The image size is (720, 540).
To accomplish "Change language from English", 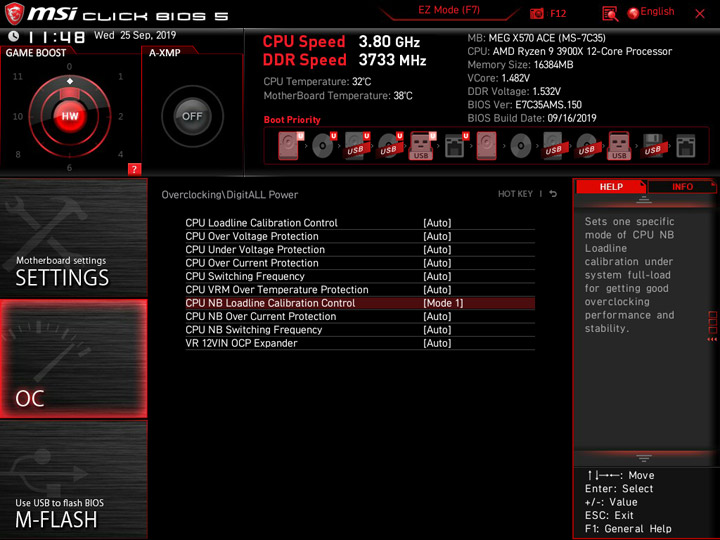I will pos(651,12).
